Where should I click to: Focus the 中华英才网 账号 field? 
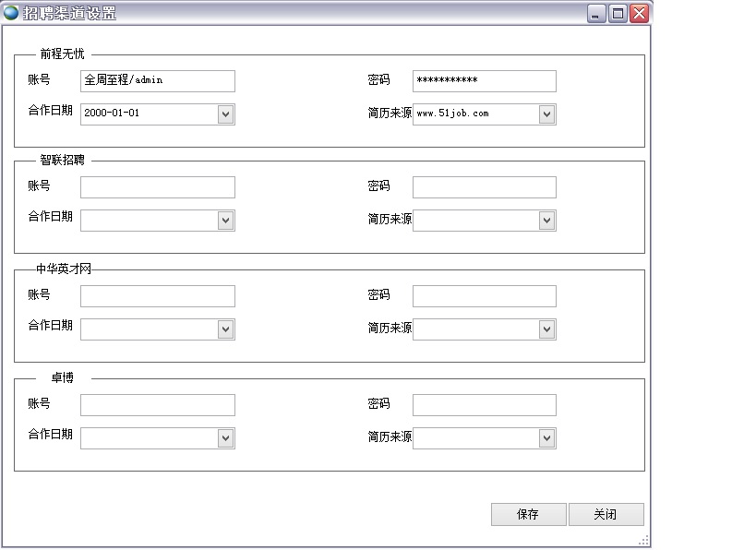coord(157,296)
